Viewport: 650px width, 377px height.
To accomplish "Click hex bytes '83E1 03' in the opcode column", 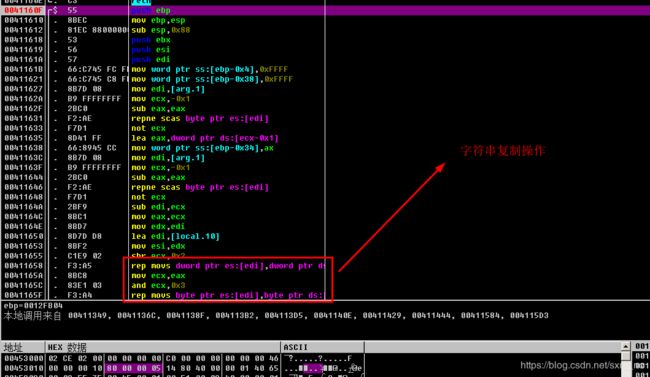I will click(84, 285).
